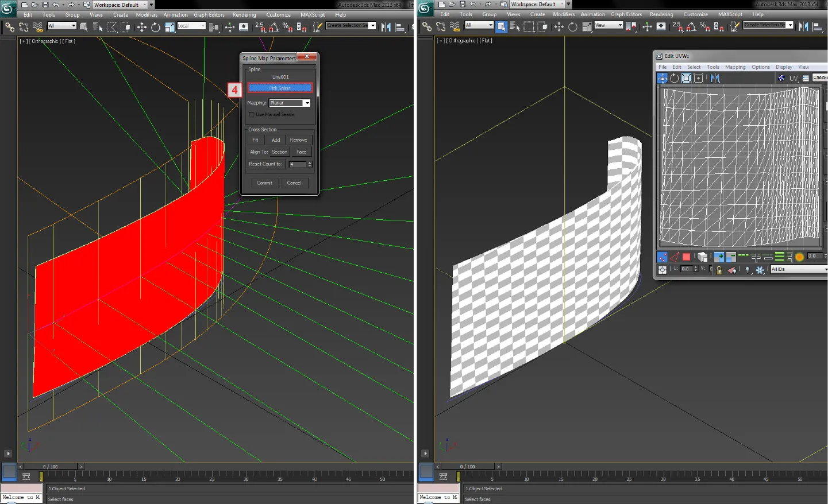Lock the UV selection with the padlock toggle

[x=719, y=270]
